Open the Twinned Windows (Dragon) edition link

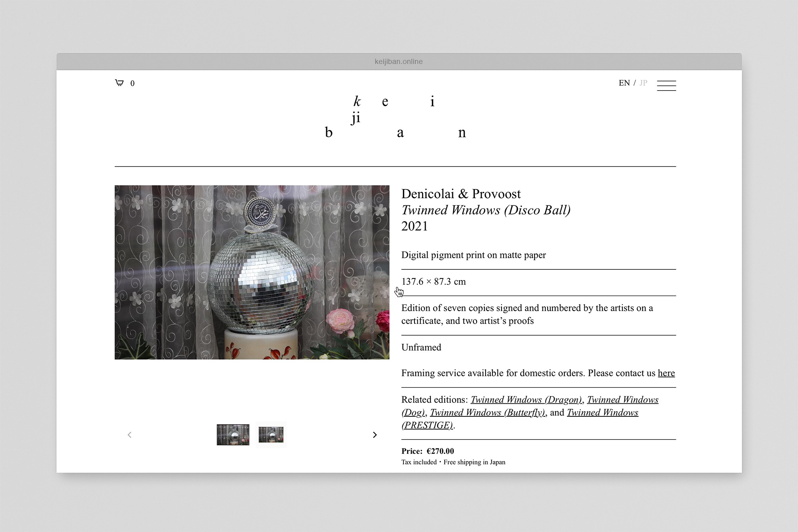pos(525,400)
